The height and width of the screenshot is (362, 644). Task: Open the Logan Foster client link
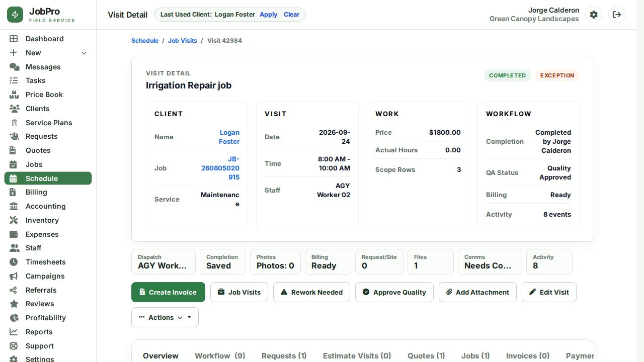pyautogui.click(x=229, y=137)
